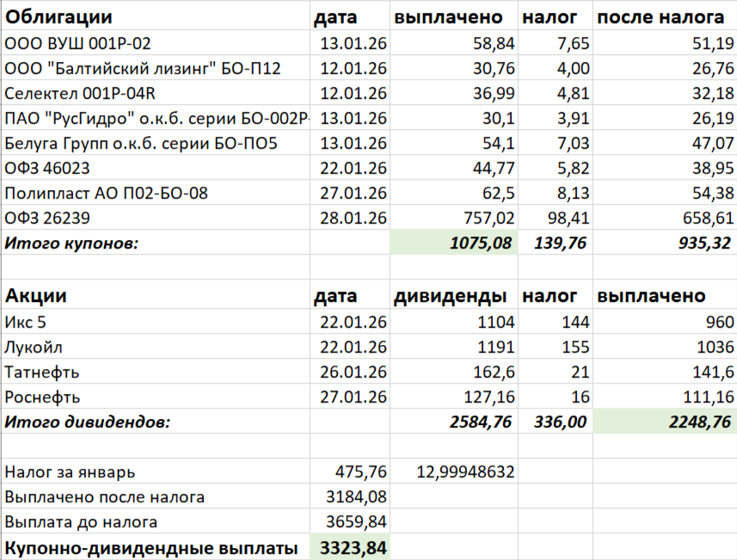Select paid-out value 111,16
This screenshot has width=737, height=560.
pos(665,397)
